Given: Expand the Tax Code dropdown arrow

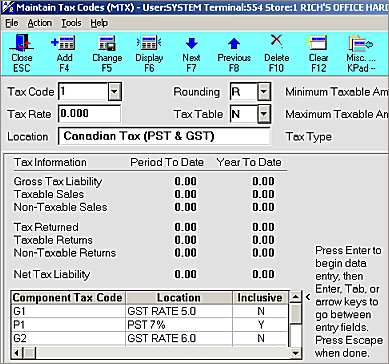Looking at the screenshot, I should click(x=115, y=91).
